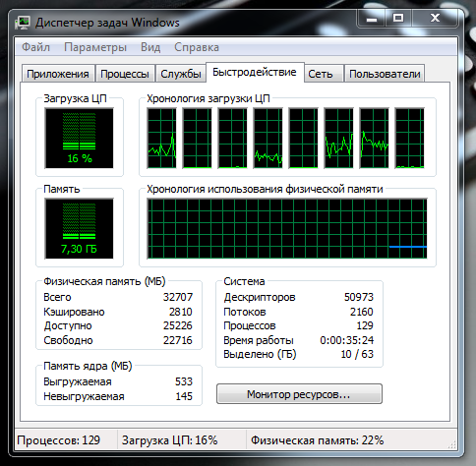Click the physical memory usage history graph
Screen dimensions: 476x466
point(287,228)
